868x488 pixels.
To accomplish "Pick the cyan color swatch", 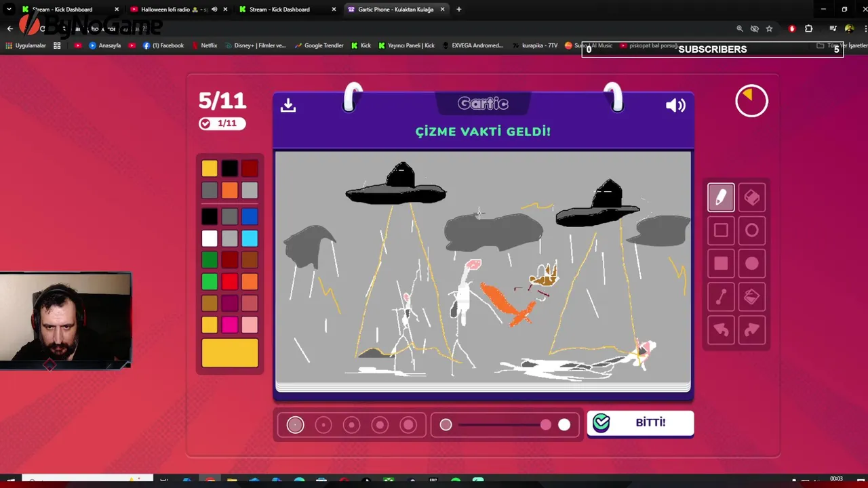I will pos(250,239).
